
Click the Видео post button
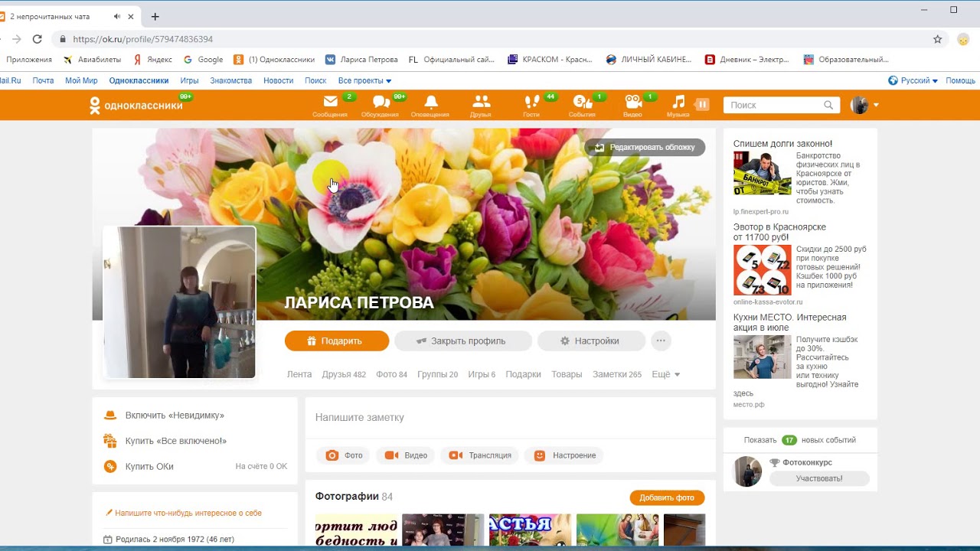405,455
